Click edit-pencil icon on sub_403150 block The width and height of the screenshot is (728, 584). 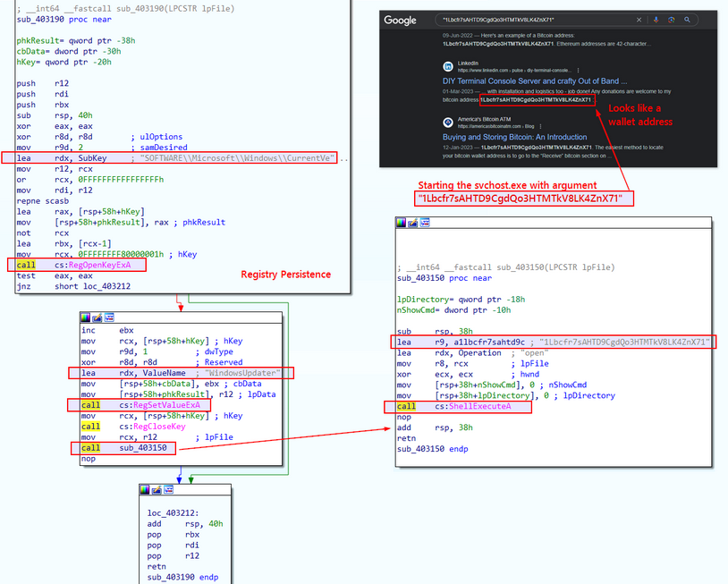tap(413, 223)
